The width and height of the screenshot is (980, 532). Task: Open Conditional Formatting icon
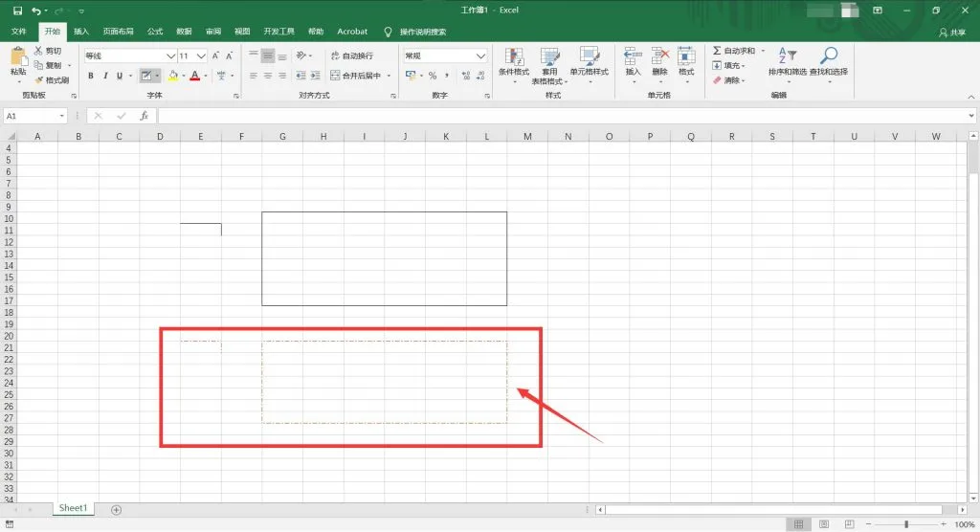(x=514, y=56)
